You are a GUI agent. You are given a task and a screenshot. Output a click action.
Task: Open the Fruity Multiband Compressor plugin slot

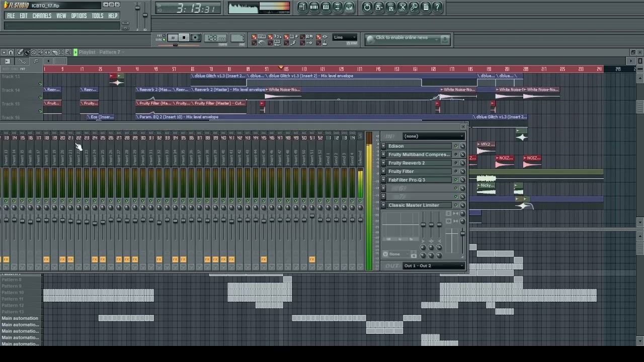click(419, 155)
